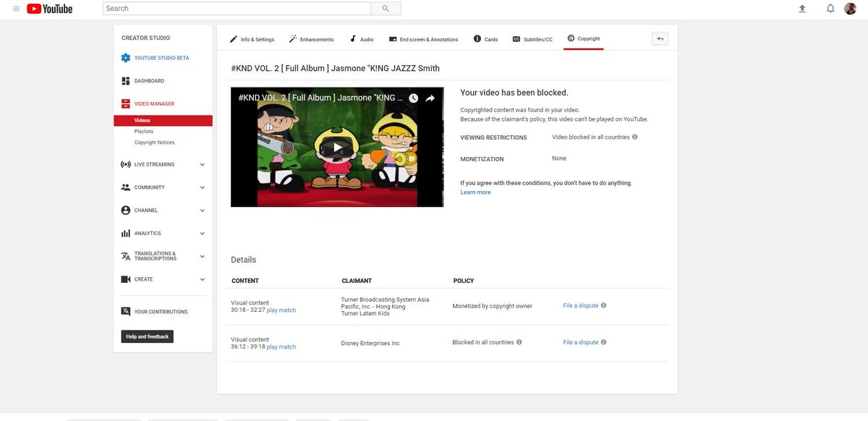Click the Video Manager icon

click(x=126, y=104)
